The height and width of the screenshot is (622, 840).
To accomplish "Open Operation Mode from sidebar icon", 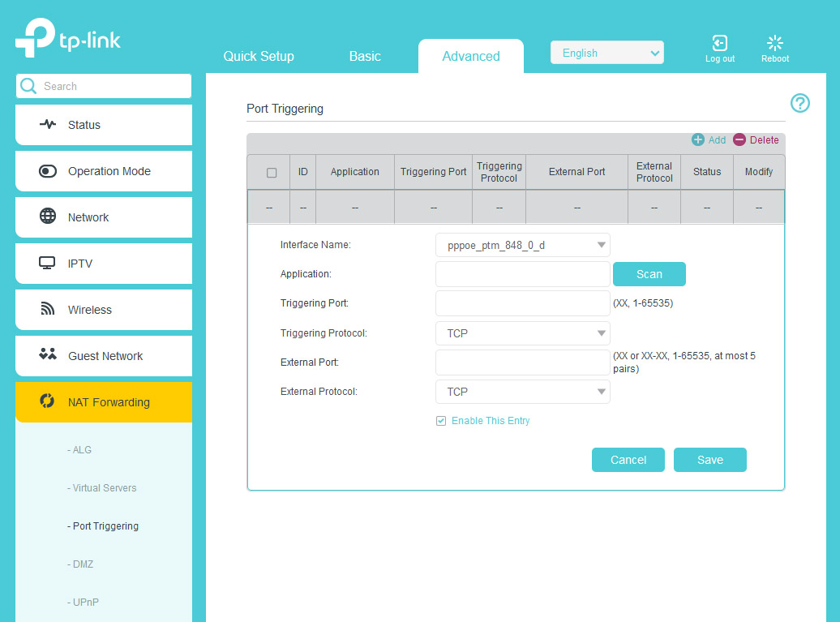I will (48, 171).
